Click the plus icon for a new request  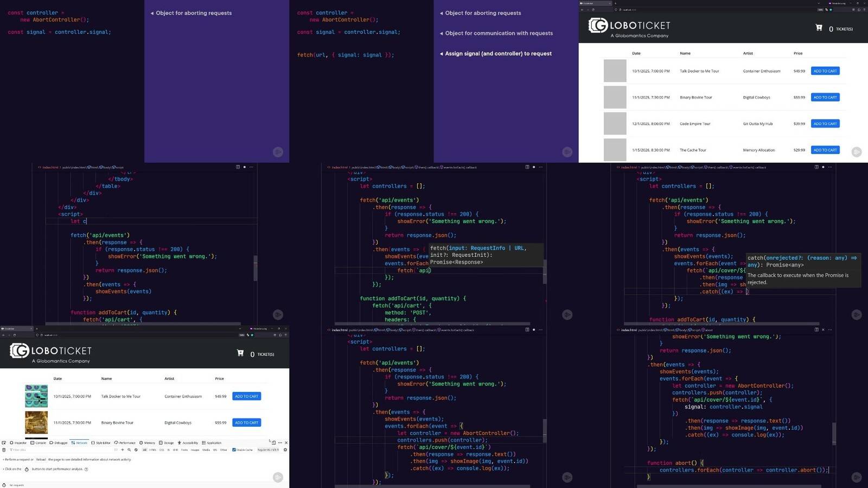coord(123,450)
